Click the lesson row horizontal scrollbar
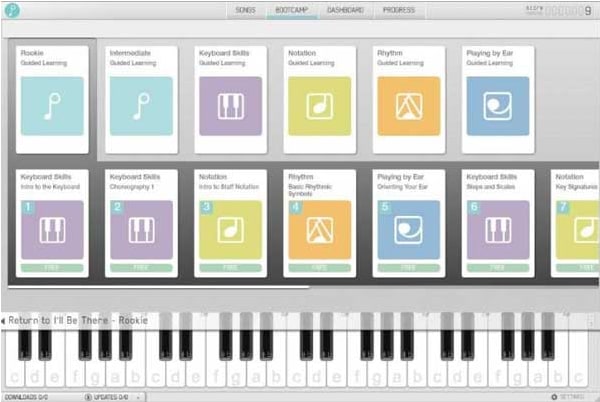The height and width of the screenshot is (402, 600). 158,286
